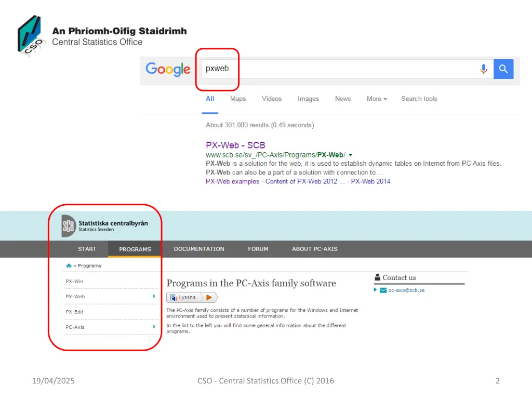Click the green www.scb.se result URL
Image resolution: width=532 pixels, height=399 pixels.
pos(275,155)
